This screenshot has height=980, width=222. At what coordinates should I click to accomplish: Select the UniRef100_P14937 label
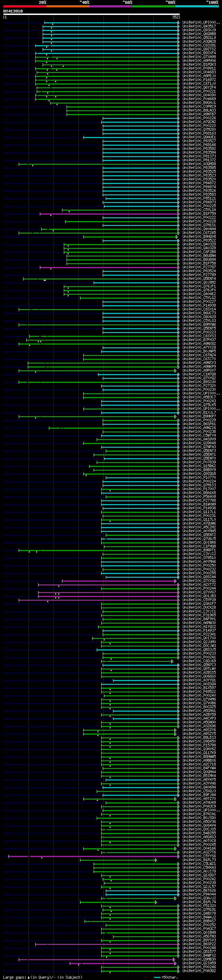[199, 630]
